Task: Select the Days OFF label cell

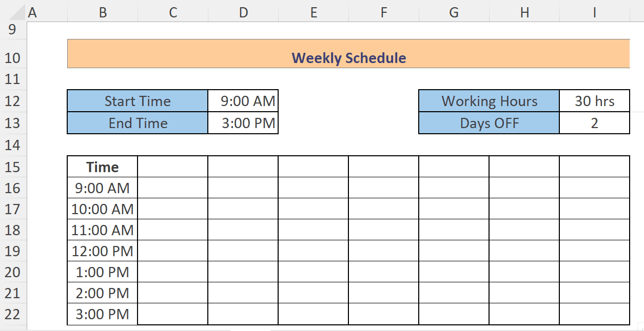Action: tap(489, 123)
